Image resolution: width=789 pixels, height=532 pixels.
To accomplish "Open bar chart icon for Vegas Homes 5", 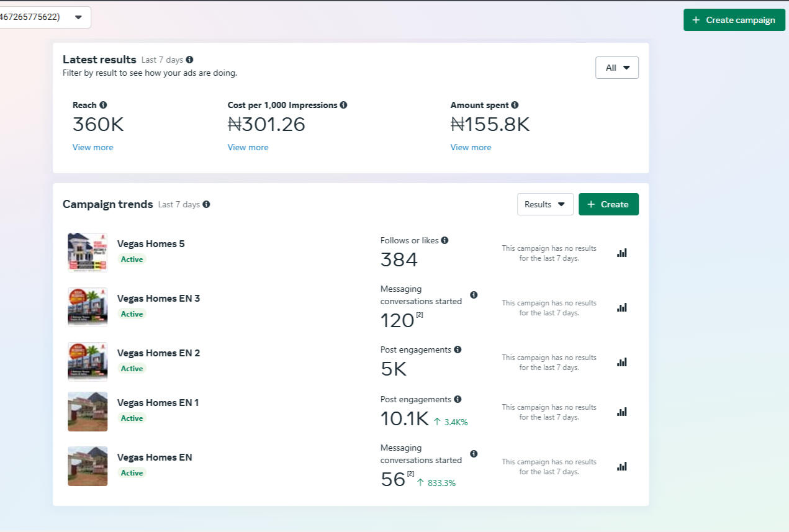I will (x=621, y=253).
